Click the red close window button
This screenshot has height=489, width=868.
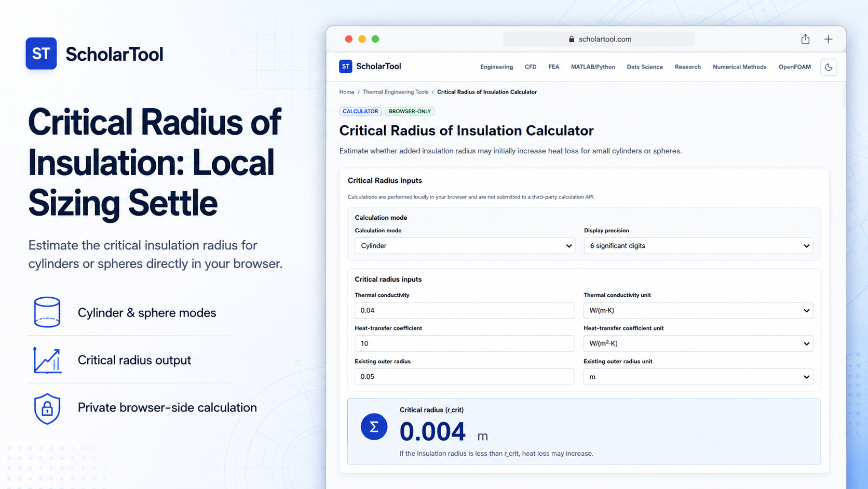point(349,39)
